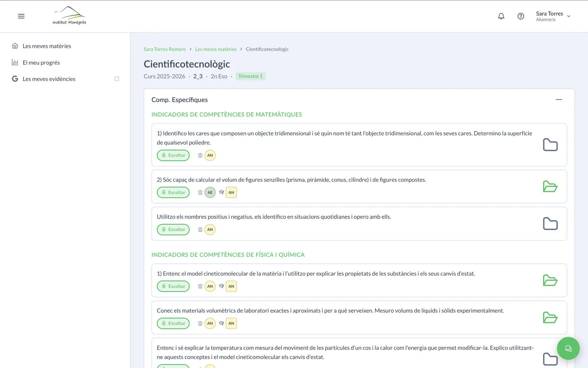
Task: Click round AN badge on model cineticomolecular indicator
Action: (x=210, y=286)
